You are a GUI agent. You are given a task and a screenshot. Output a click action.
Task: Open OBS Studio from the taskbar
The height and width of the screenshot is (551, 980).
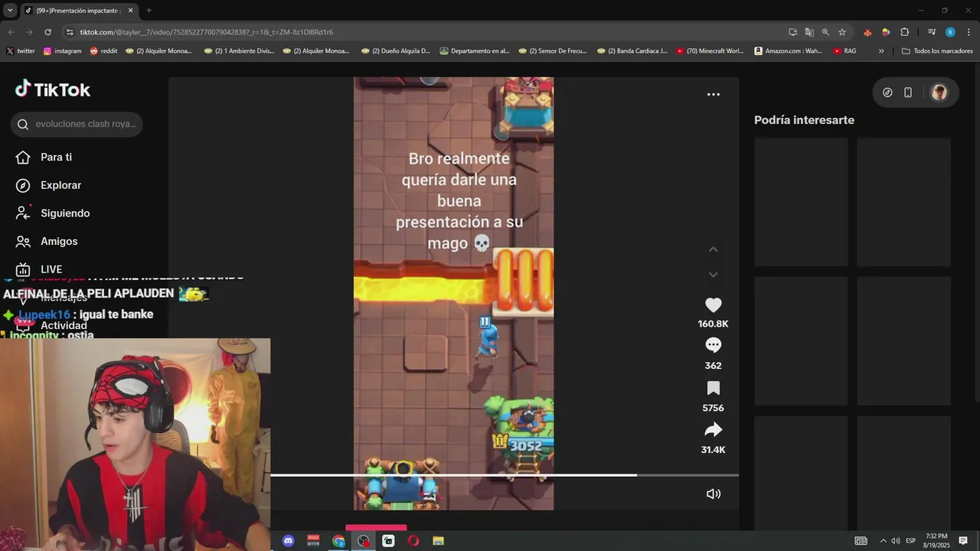(x=364, y=541)
